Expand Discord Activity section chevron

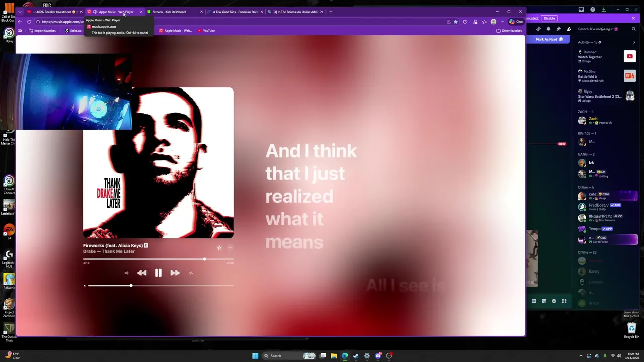634,42
